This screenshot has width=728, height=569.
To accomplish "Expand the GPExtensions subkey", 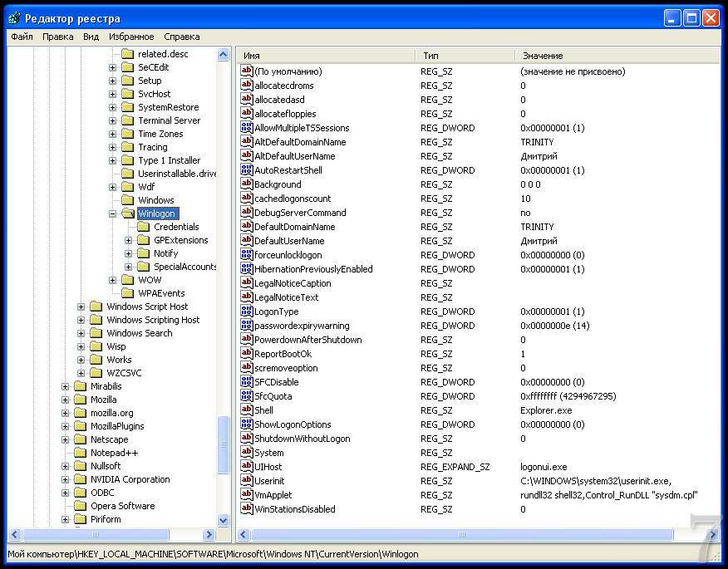I will pos(129,240).
